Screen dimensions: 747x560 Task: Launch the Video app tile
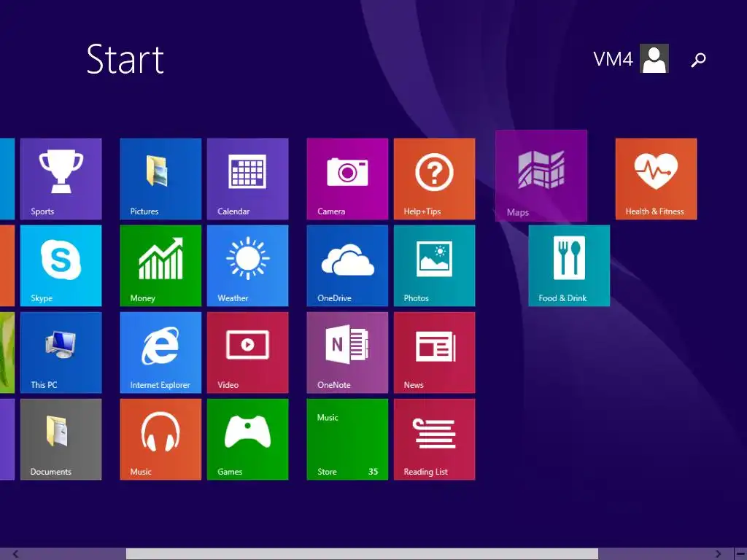coord(248,352)
